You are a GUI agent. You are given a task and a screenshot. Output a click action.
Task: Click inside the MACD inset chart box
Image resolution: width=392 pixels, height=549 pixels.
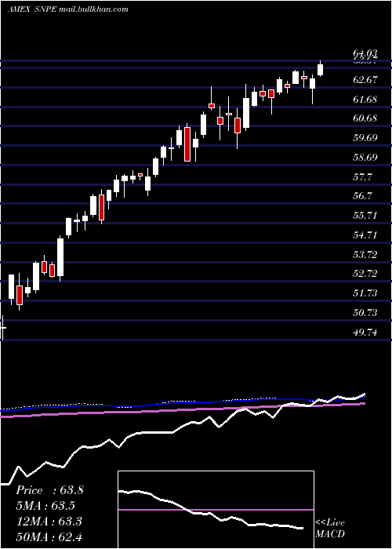point(216,510)
